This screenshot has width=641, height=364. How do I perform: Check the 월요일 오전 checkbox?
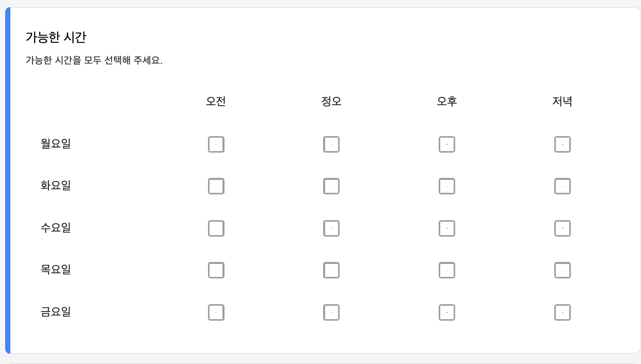coord(216,144)
